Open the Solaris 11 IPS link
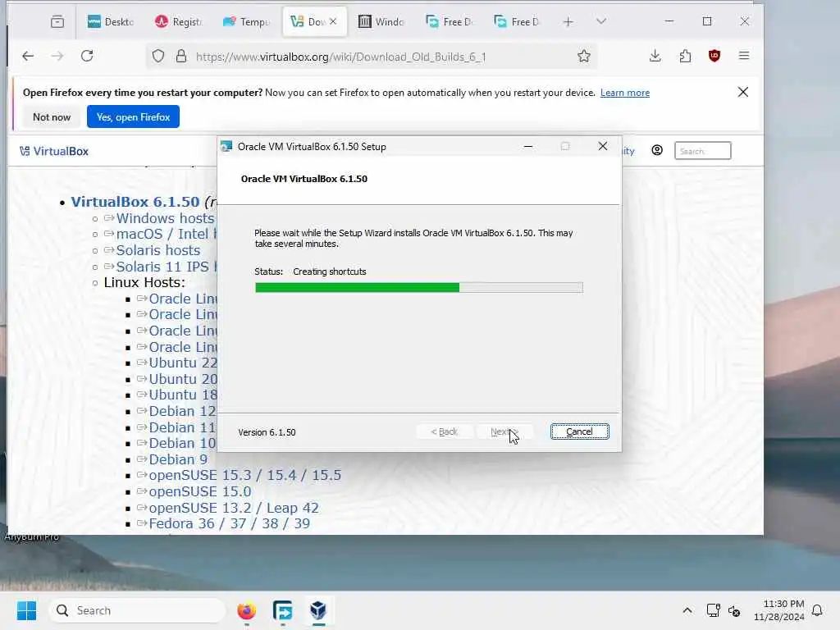 pos(167,267)
